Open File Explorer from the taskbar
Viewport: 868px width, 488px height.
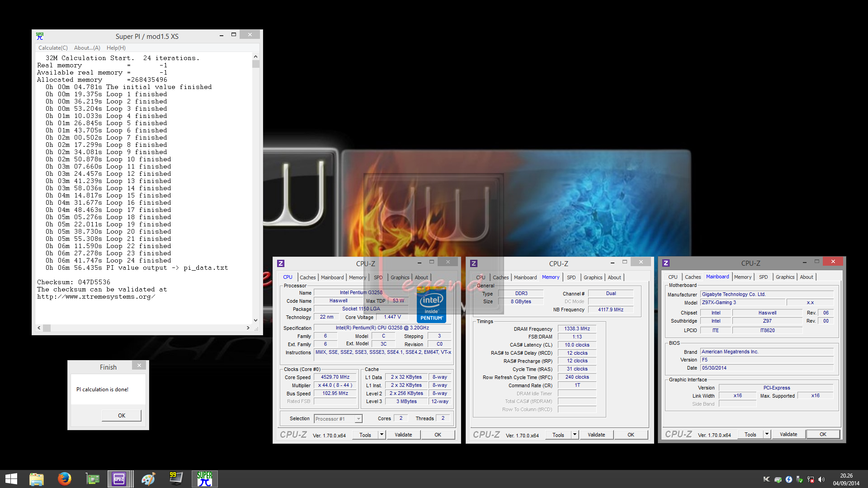click(36, 479)
